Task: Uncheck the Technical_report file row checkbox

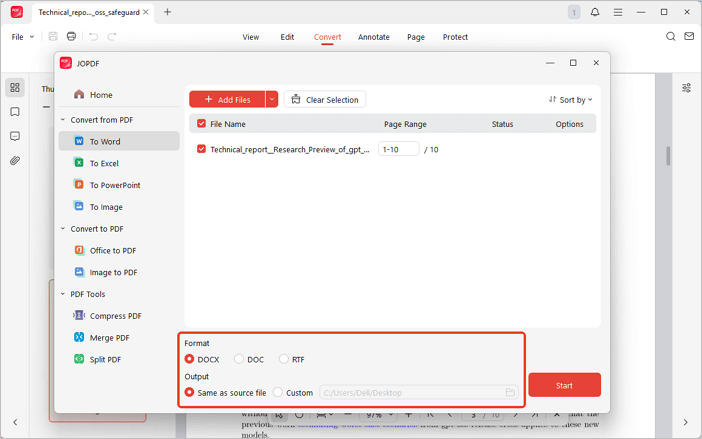Action: [x=201, y=149]
